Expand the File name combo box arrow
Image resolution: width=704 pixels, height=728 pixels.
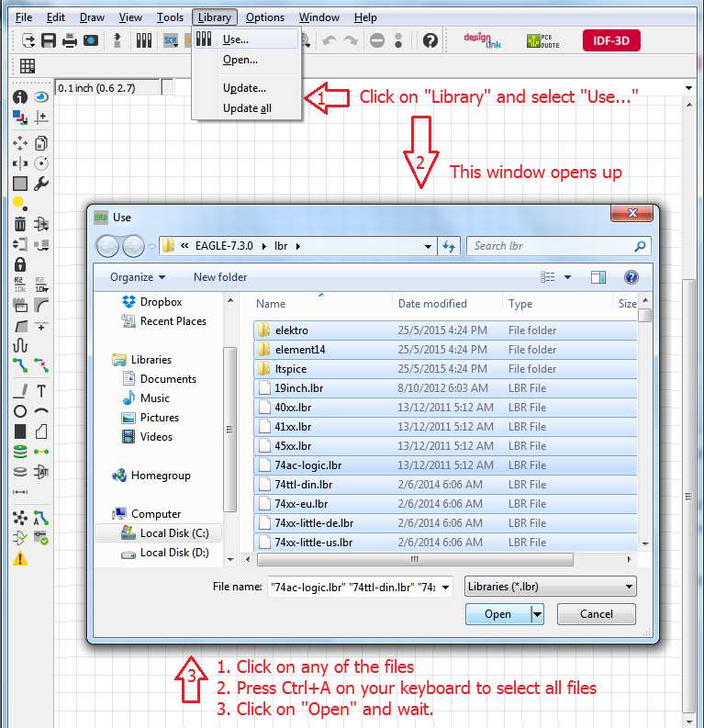click(445, 588)
